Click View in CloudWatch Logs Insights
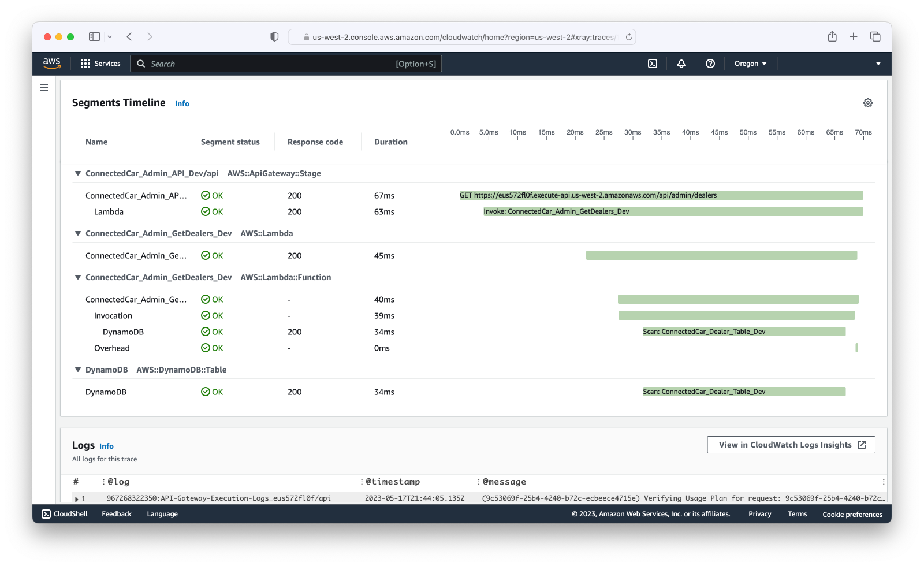 pyautogui.click(x=791, y=445)
